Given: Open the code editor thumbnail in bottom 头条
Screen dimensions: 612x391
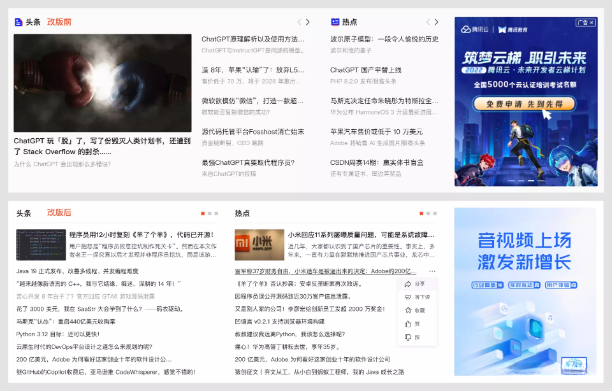Looking at the screenshot, I should coord(41,245).
